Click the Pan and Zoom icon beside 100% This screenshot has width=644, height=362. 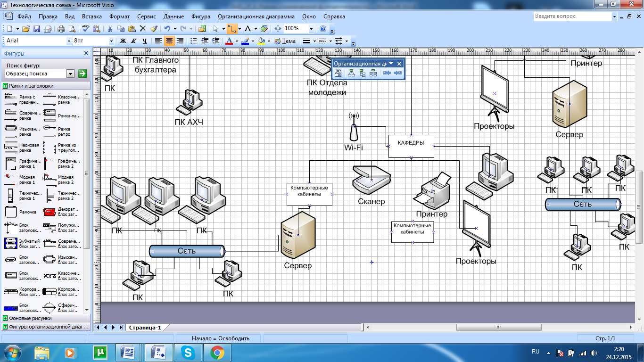278,29
